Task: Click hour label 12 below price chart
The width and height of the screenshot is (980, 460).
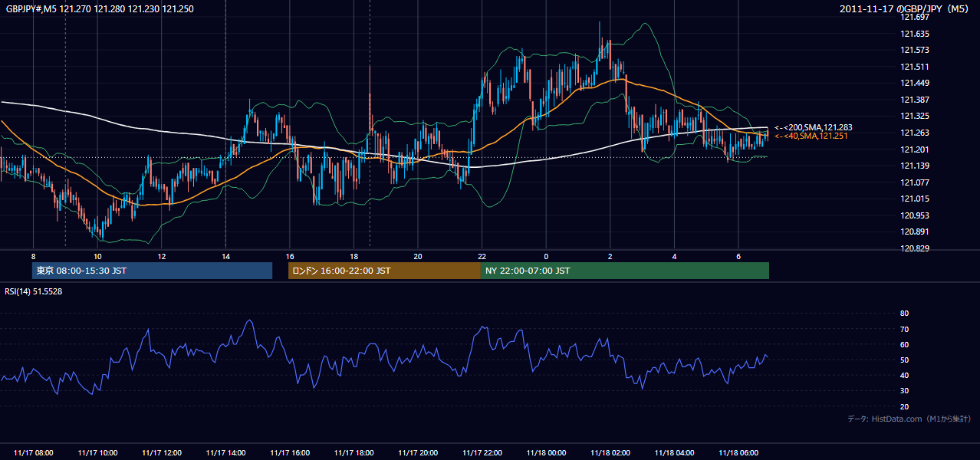Action: point(162,256)
